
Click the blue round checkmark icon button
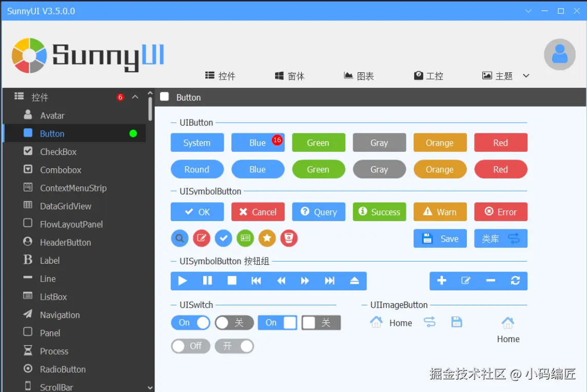click(224, 238)
